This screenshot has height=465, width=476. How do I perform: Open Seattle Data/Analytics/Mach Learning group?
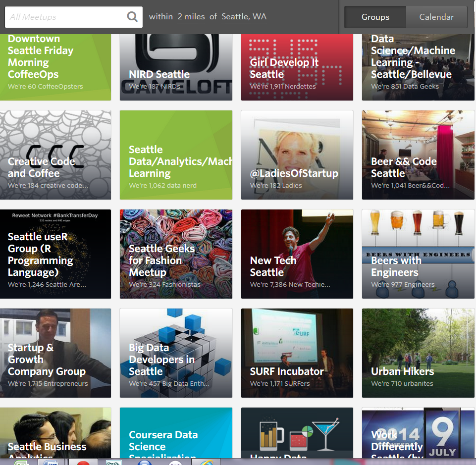click(176, 155)
